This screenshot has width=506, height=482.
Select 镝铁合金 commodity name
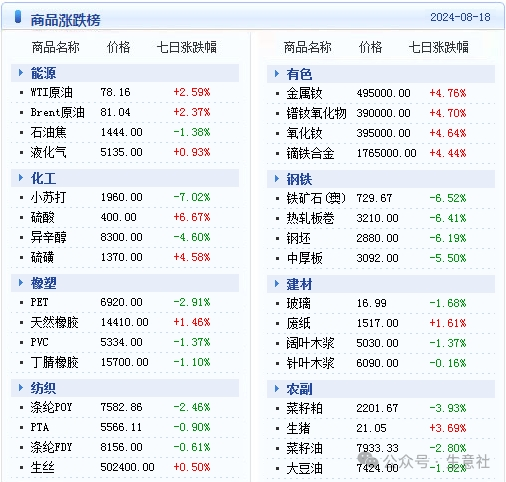pos(310,153)
